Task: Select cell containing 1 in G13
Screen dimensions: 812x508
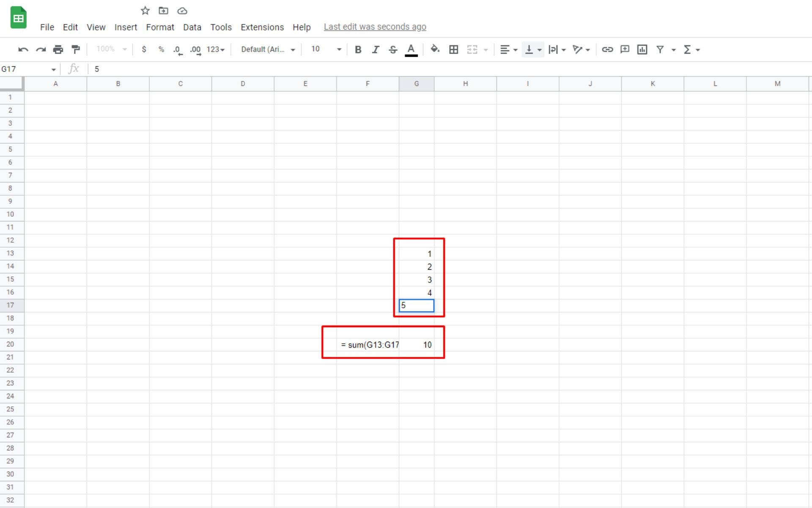Action: pos(417,254)
